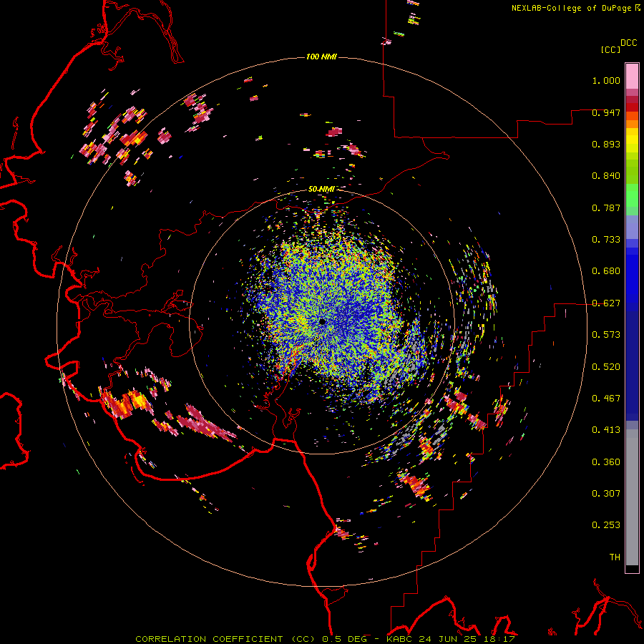Click the 0.253 color scale value
The height and width of the screenshot is (644, 644).
click(606, 525)
